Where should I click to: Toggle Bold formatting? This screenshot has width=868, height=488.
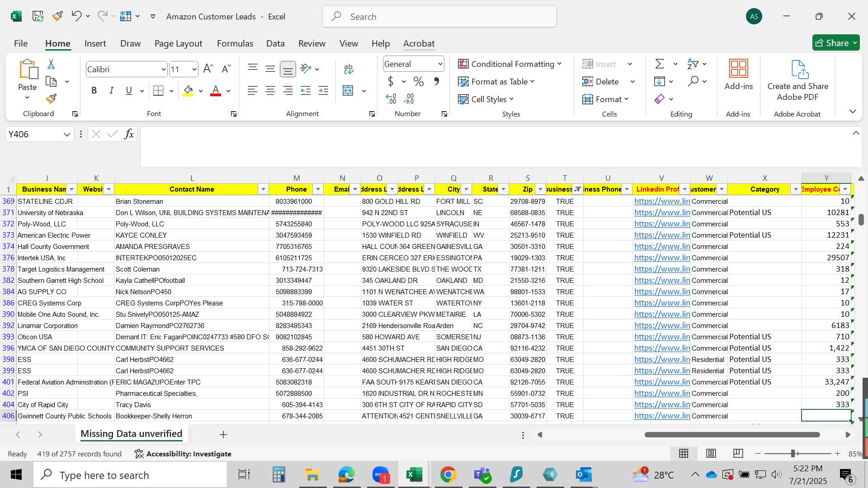pos(94,90)
